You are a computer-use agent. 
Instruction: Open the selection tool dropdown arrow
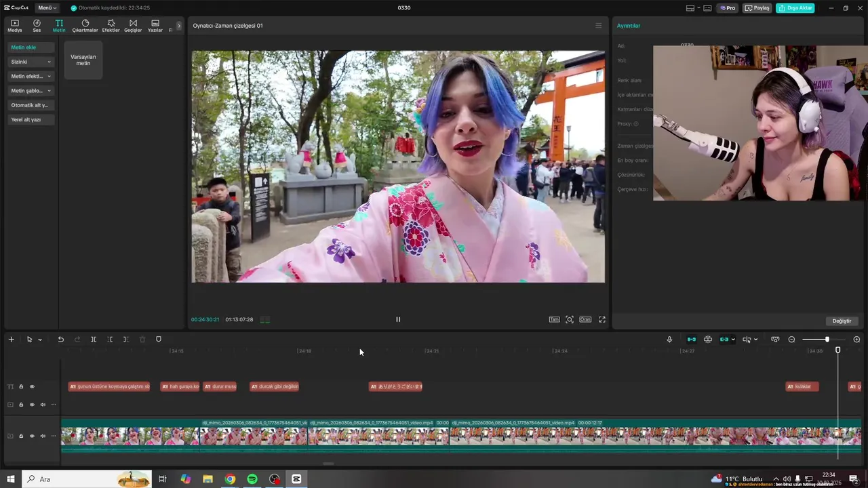pos(40,340)
